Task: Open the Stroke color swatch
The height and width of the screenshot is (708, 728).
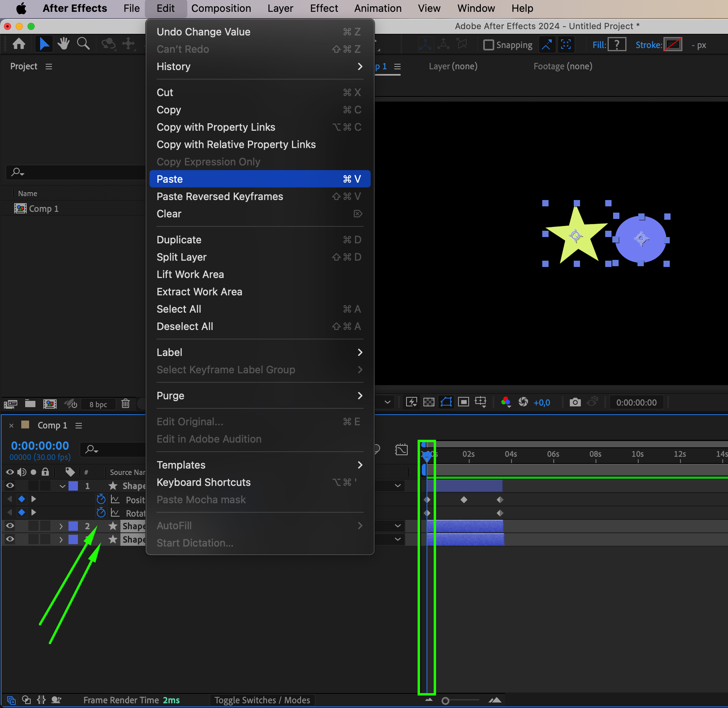Action: [673, 45]
